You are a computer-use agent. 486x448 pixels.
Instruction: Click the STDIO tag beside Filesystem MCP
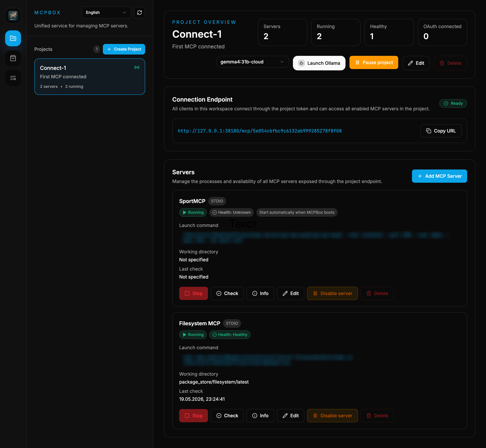(232, 323)
